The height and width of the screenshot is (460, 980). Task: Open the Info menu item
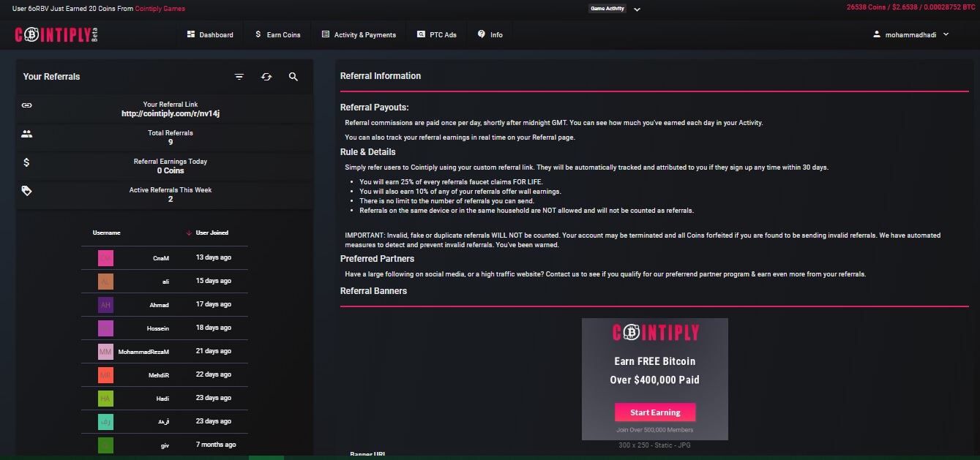[490, 34]
